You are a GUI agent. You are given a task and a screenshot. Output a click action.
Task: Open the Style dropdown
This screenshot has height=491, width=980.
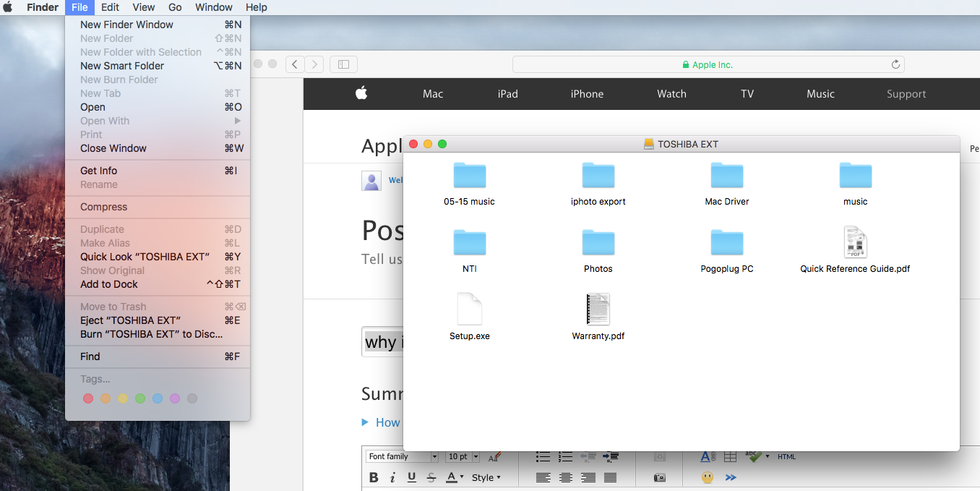pyautogui.click(x=486, y=477)
